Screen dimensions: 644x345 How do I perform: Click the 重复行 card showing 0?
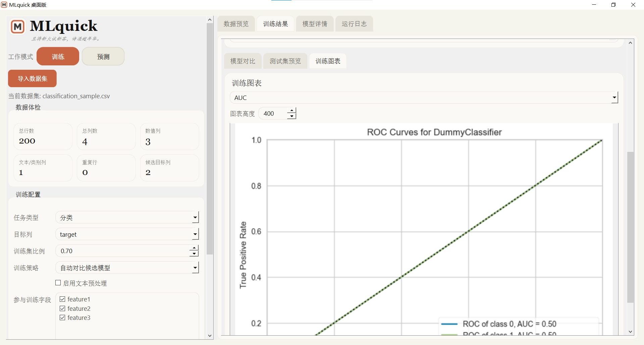pyautogui.click(x=106, y=168)
